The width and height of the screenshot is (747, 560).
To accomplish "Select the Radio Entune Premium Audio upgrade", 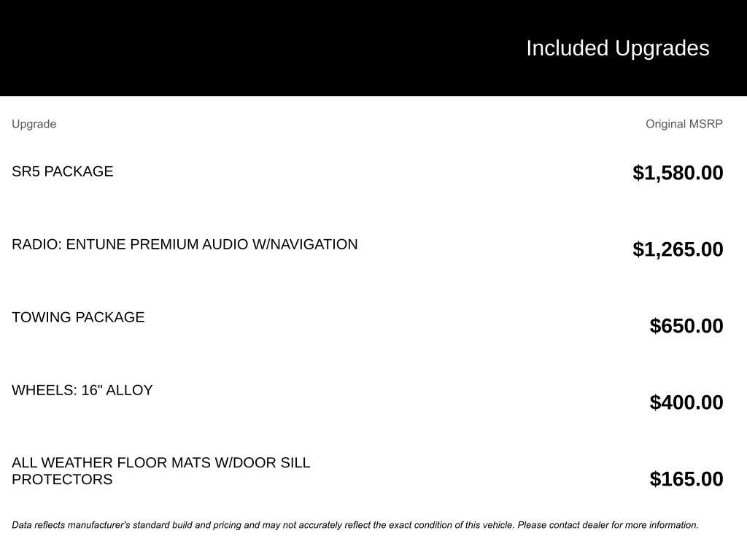I will point(184,244).
